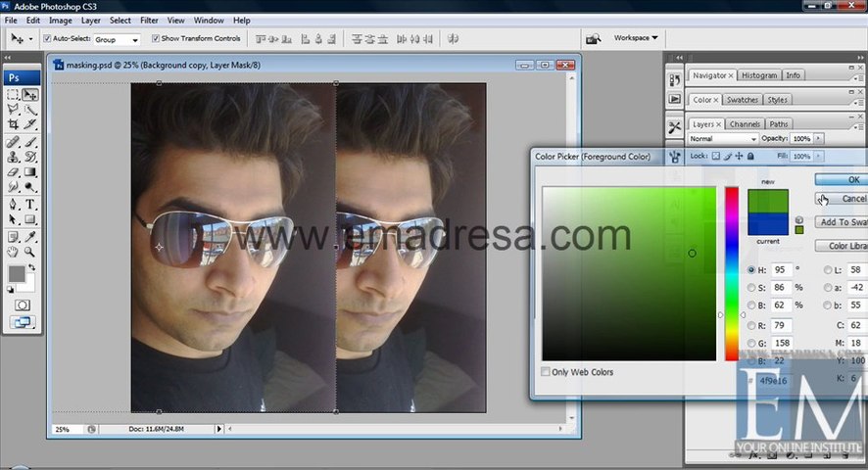Viewport: 868px width, 470px height.
Task: Select the Move tool in toolbox
Action: click(30, 95)
